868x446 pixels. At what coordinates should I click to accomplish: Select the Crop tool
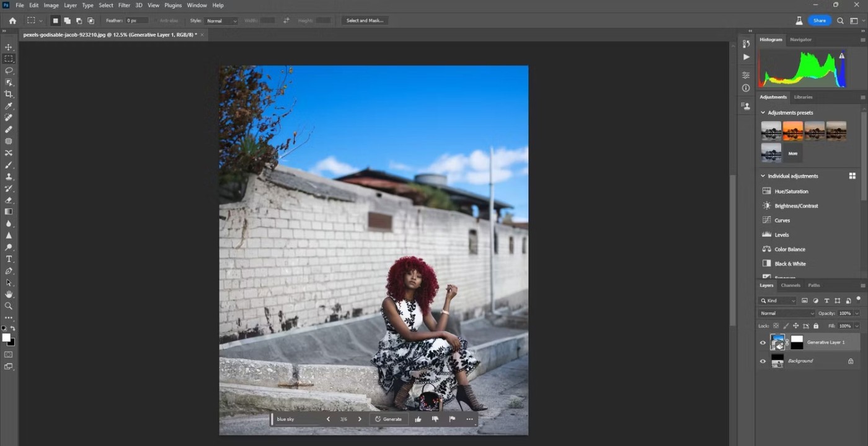[x=9, y=94]
